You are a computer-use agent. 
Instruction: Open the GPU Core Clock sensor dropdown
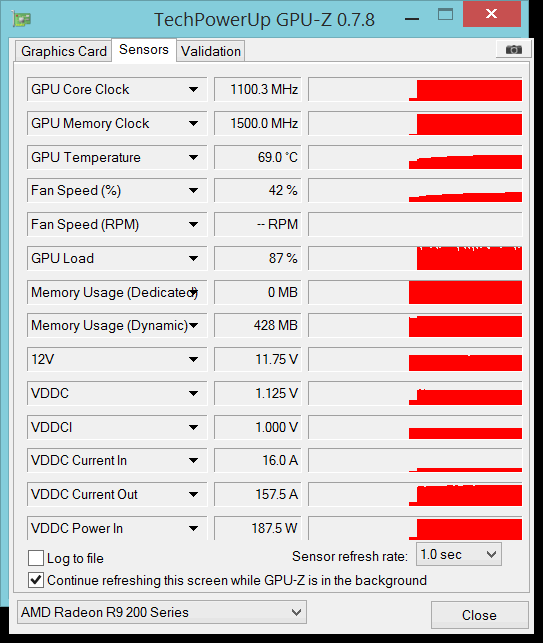194,89
